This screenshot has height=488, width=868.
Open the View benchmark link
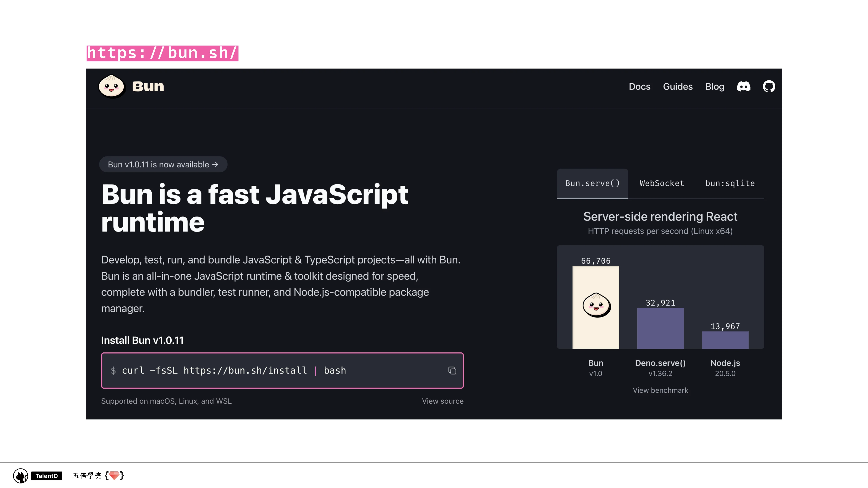pos(660,390)
